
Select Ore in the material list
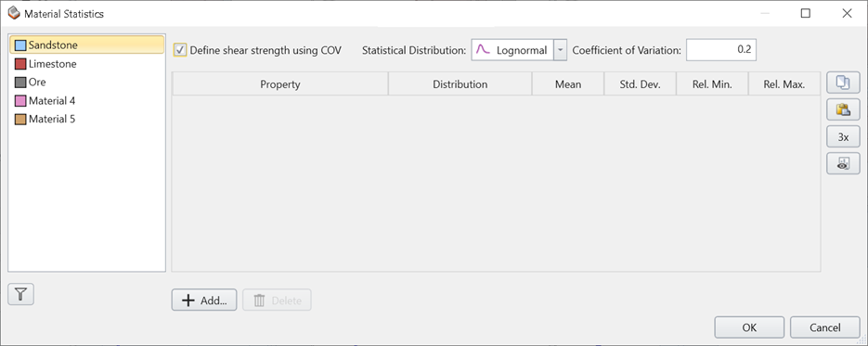87,82
